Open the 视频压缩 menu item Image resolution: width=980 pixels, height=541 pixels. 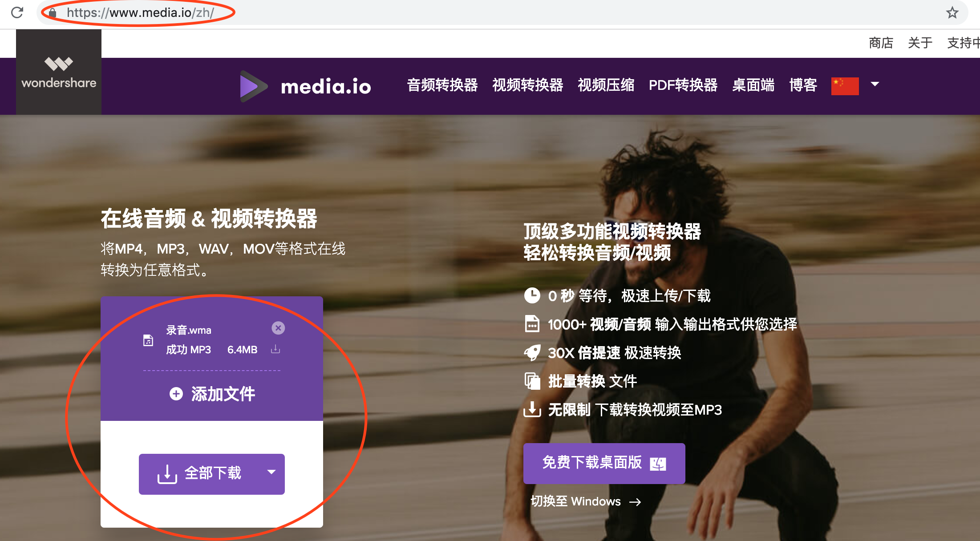(x=606, y=85)
